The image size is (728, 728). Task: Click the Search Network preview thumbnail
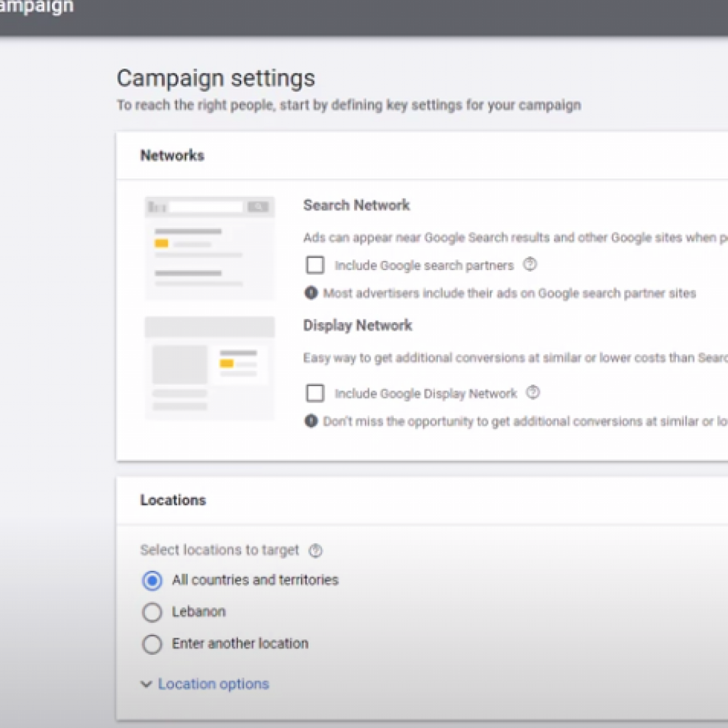[x=209, y=245]
